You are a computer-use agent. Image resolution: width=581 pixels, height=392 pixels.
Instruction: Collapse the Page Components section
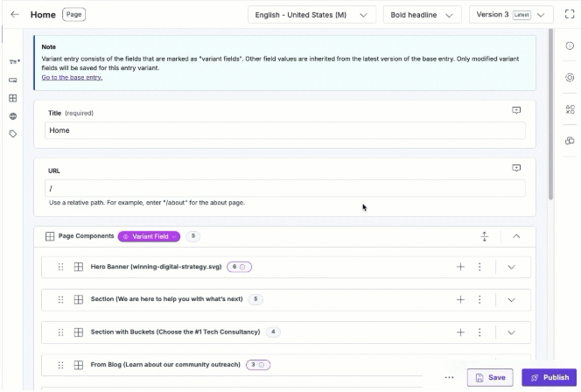coord(516,236)
